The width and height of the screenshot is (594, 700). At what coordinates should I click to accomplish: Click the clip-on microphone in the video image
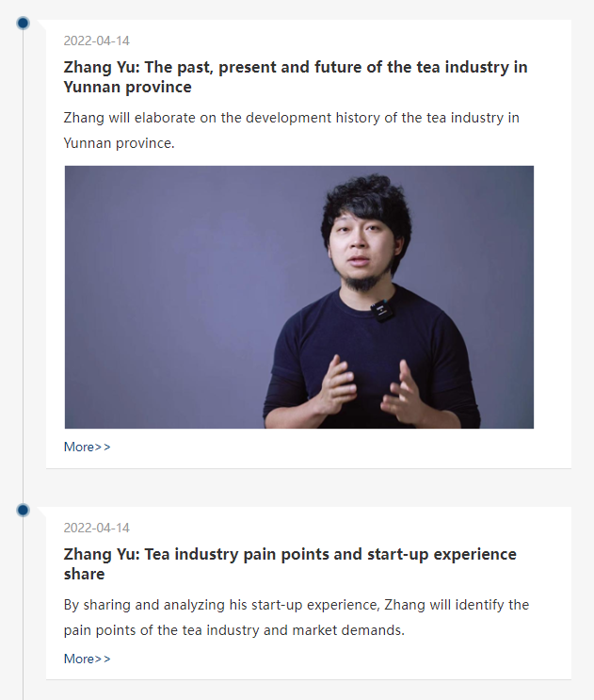point(381,310)
